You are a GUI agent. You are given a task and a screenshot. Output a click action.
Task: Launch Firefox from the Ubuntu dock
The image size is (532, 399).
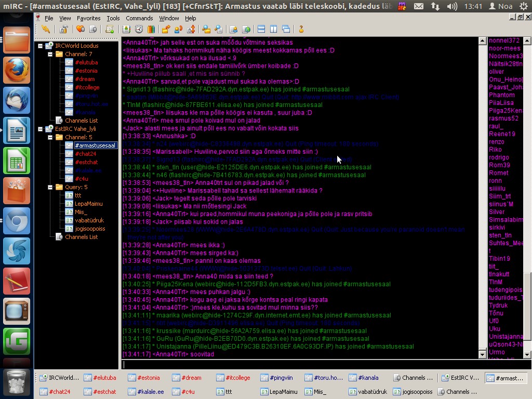[17, 70]
